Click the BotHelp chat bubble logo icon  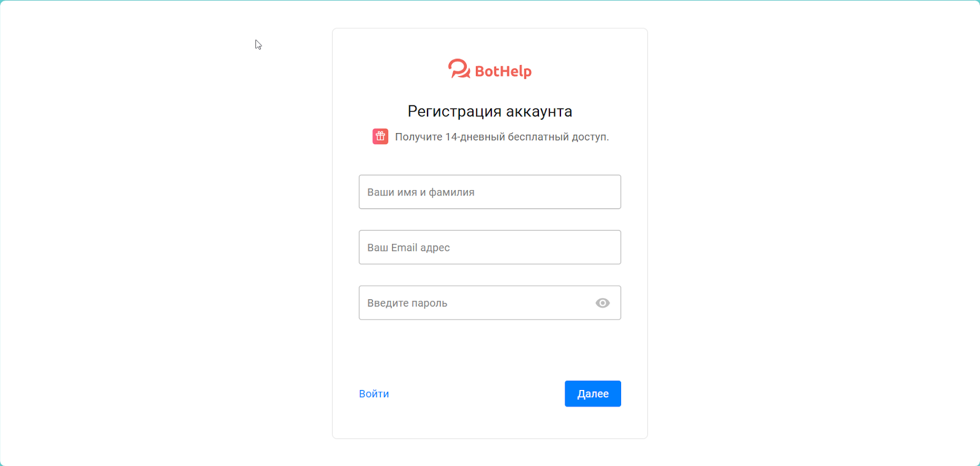[459, 69]
